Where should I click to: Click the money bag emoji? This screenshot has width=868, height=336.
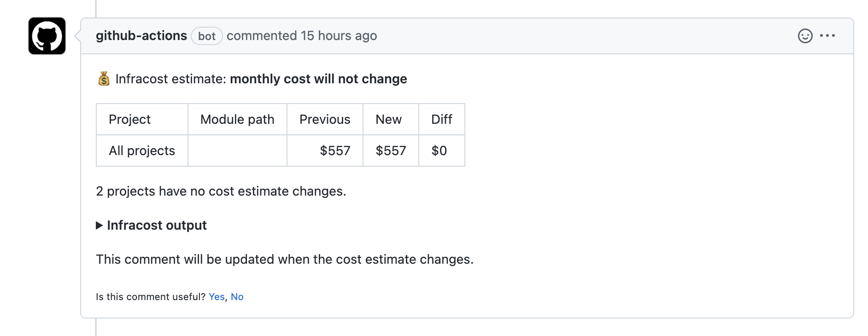(x=104, y=79)
